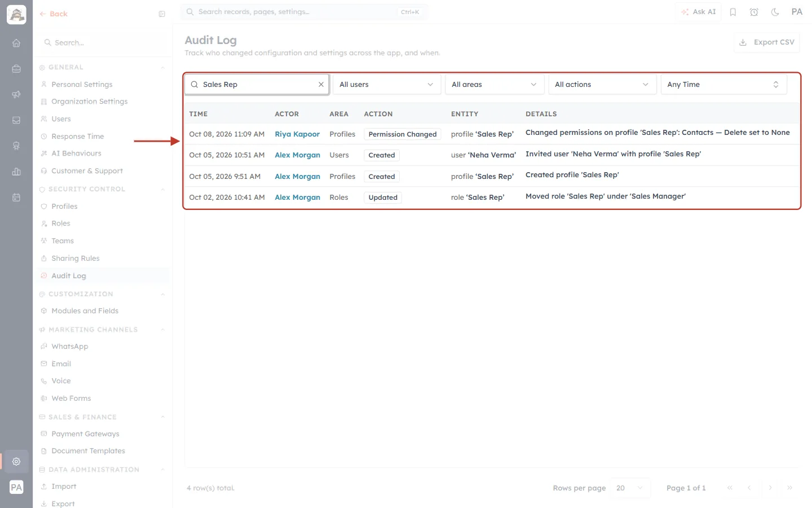This screenshot has height=508, width=812.
Task: Click the Sales Rep filter search box
Action: coord(257,84)
